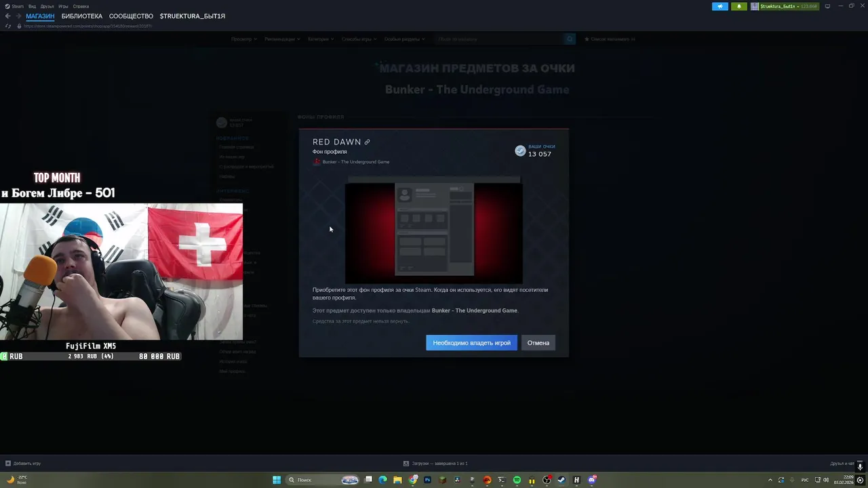The image size is (868, 488).
Task: Open the Photoshop taskbar icon
Action: (427, 480)
